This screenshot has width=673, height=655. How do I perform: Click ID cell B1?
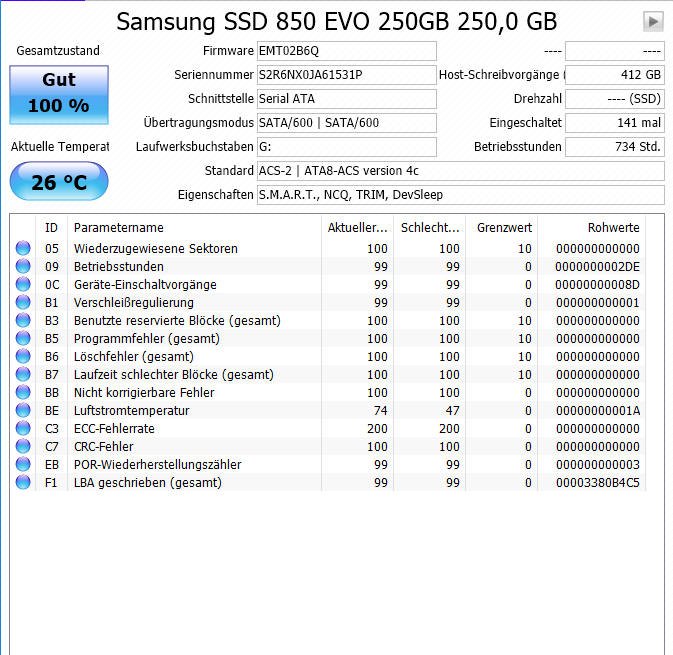tap(52, 303)
